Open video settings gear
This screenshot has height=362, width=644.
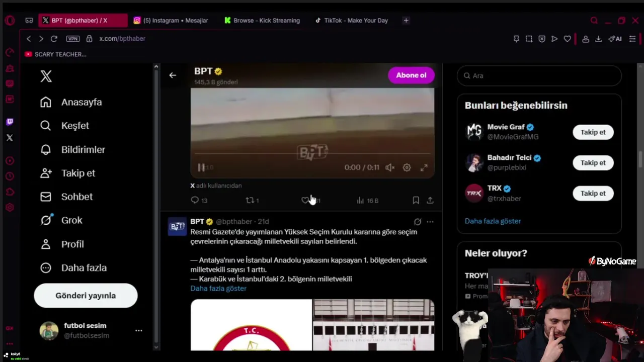pos(407,167)
